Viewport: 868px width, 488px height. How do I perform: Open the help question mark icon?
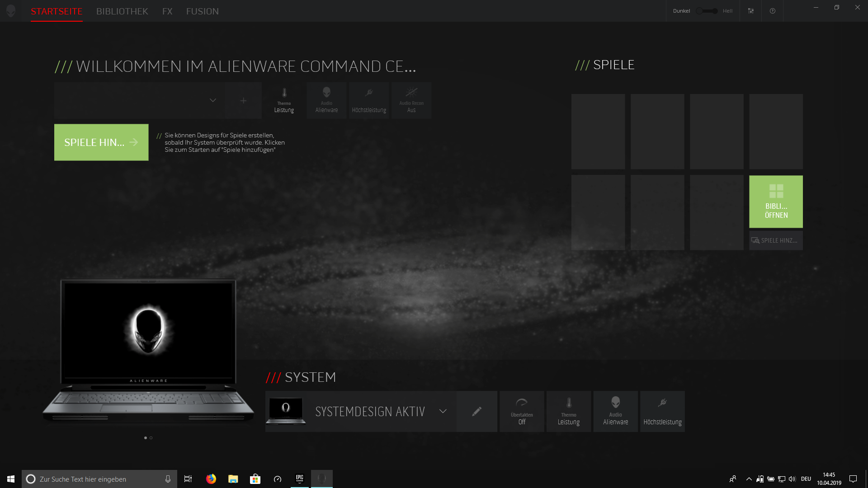[x=773, y=11]
